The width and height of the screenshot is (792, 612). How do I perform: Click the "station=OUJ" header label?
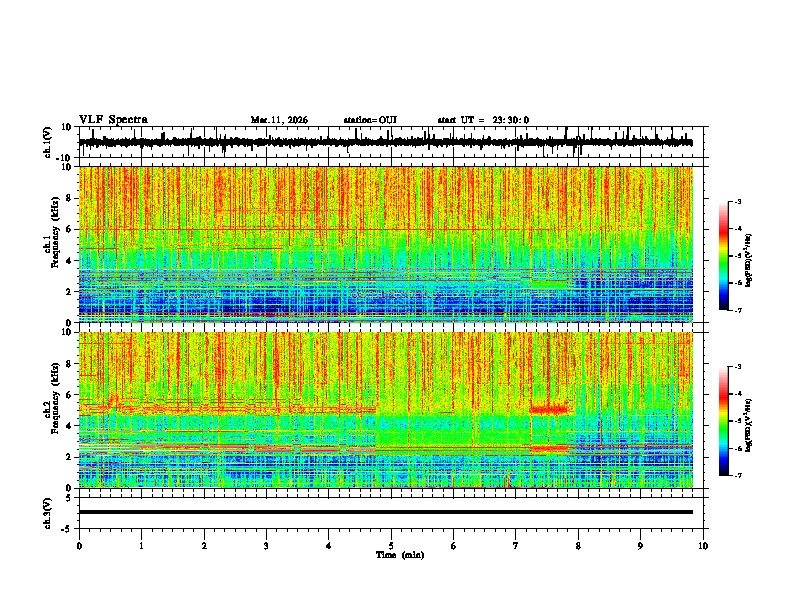[x=370, y=120]
